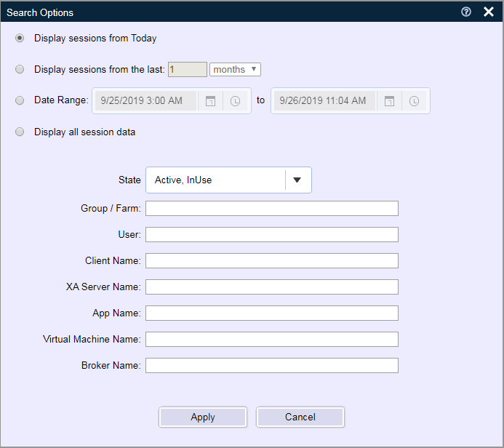Open clock picker for start time
The width and height of the screenshot is (504, 448).
(x=236, y=101)
